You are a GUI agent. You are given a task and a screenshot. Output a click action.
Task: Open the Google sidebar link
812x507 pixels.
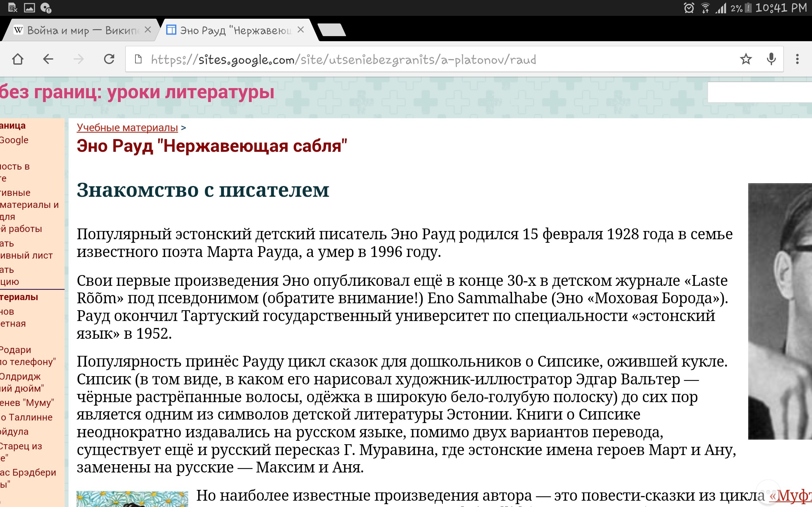click(14, 140)
